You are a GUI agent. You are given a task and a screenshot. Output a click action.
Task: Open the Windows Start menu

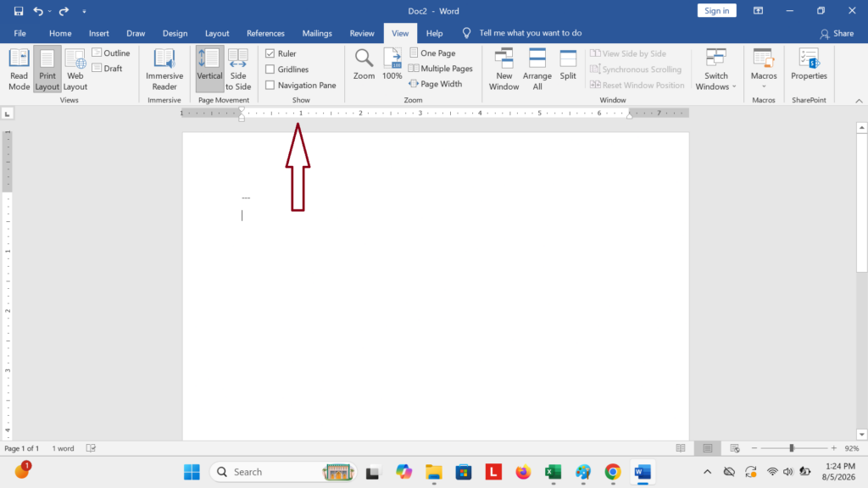(x=192, y=472)
